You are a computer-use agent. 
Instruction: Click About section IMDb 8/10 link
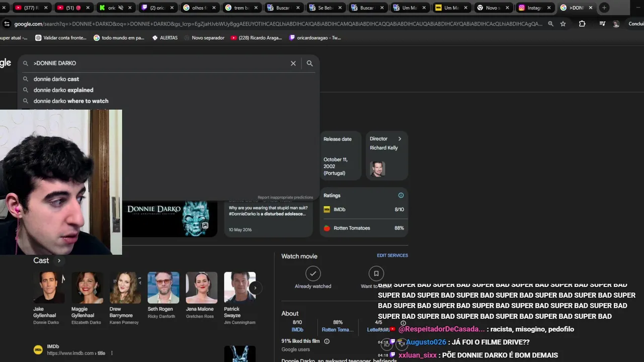coord(297,326)
